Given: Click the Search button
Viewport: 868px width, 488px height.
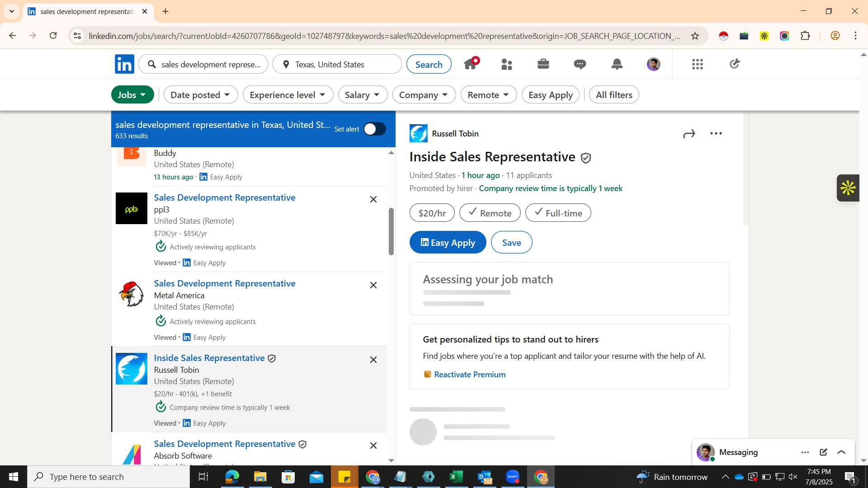Looking at the screenshot, I should coord(429,64).
